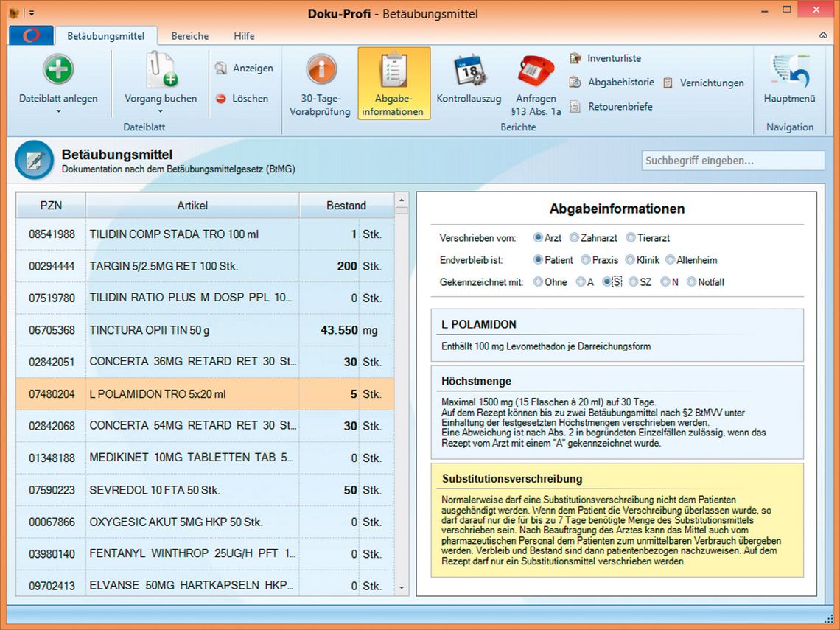Viewport: 840px width, 630px height.
Task: Select Zahnarzt as prescriber
Action: (x=575, y=238)
